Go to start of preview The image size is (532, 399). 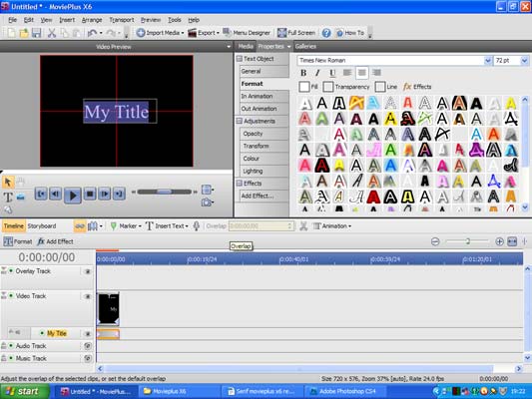pos(41,194)
